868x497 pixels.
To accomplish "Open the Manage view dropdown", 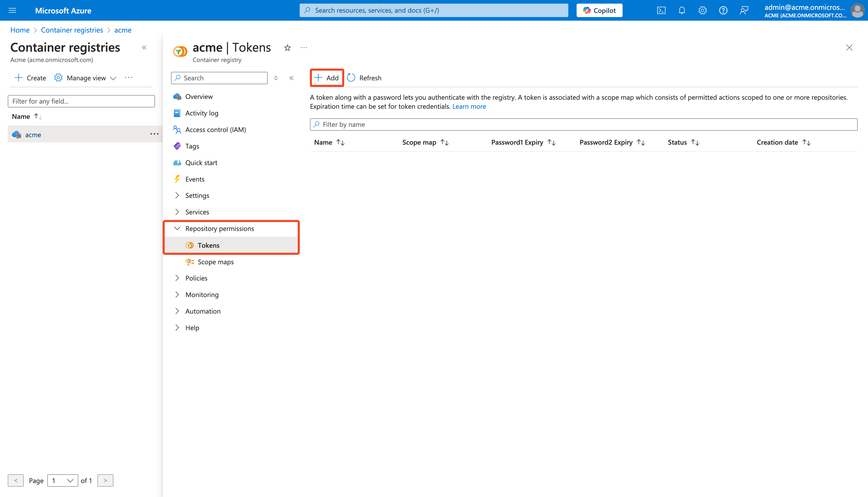I will point(86,78).
